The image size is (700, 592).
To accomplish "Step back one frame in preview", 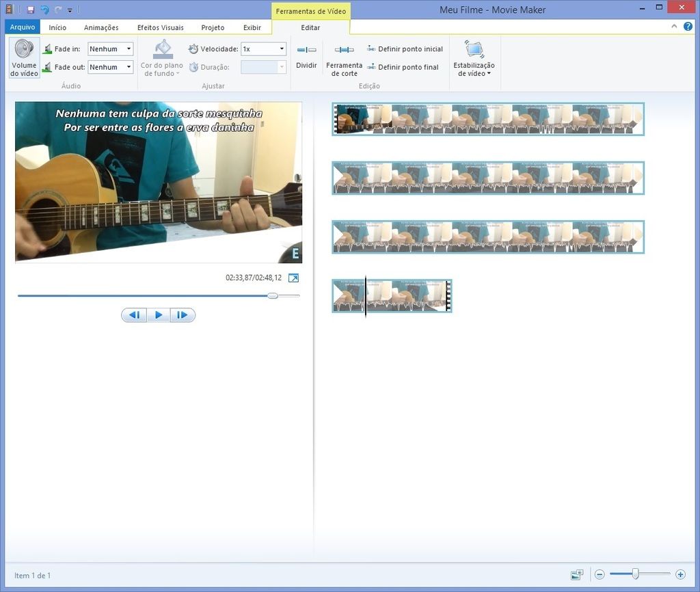I will (x=134, y=315).
